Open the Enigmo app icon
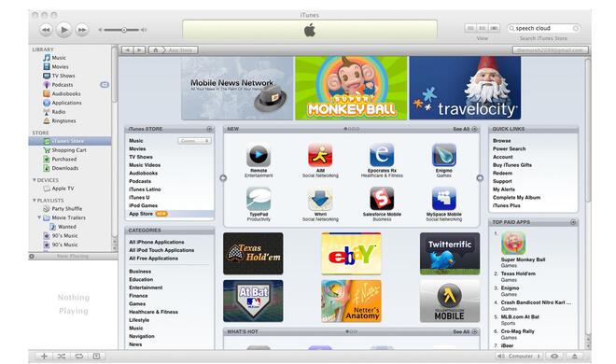This screenshot has width=616, height=364. [x=444, y=156]
